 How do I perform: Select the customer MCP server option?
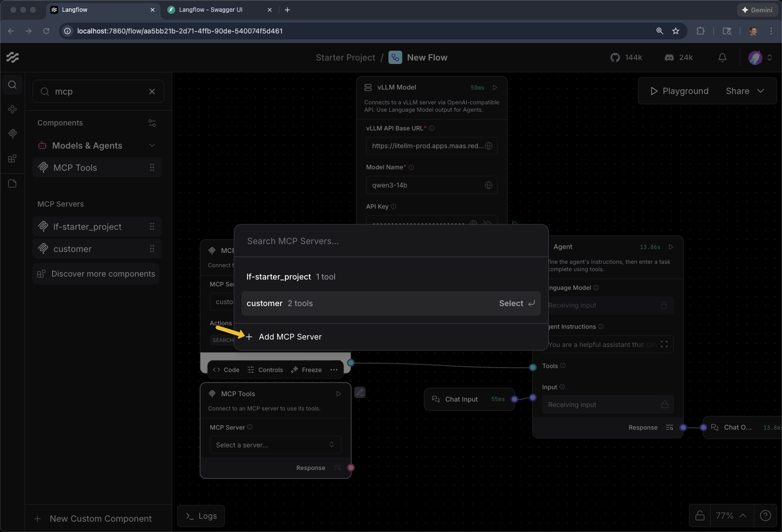391,303
